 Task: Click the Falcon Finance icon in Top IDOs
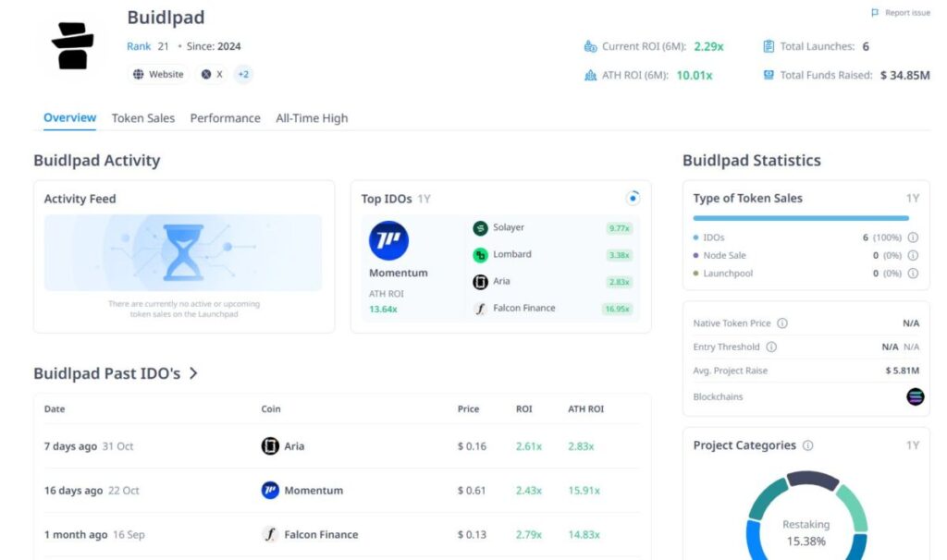480,309
